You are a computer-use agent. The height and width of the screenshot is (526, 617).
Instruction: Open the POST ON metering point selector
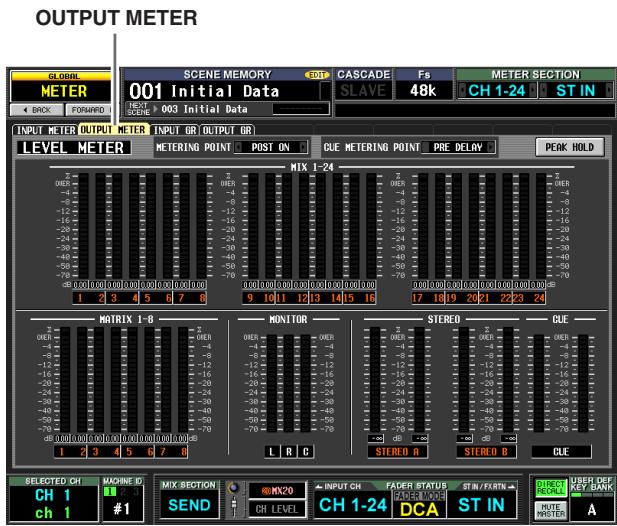270,147
